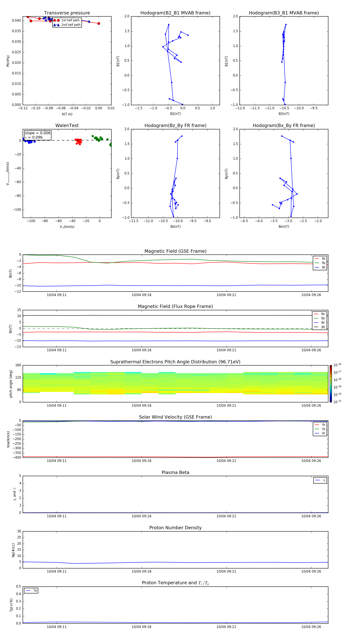Click "10/04 09:21" tick under Plasma Beta plot
This screenshot has height=644, width=351.
click(226, 516)
